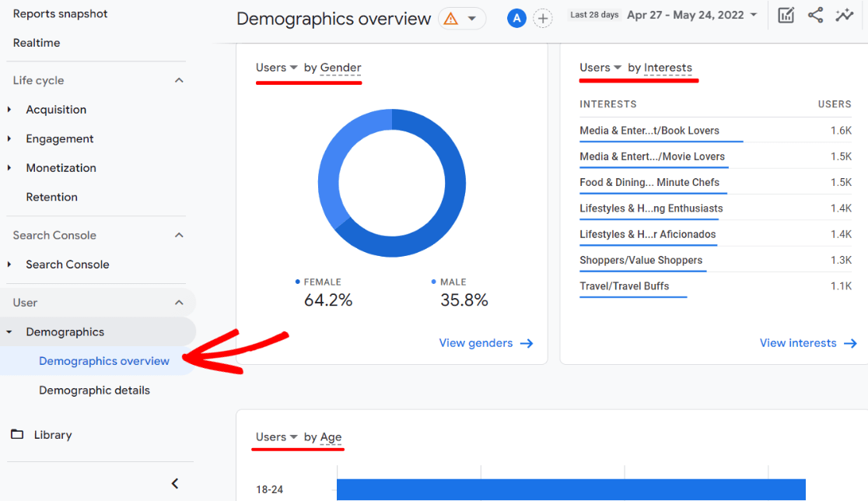Click the View genders link
The width and height of the screenshot is (868, 501).
485,342
